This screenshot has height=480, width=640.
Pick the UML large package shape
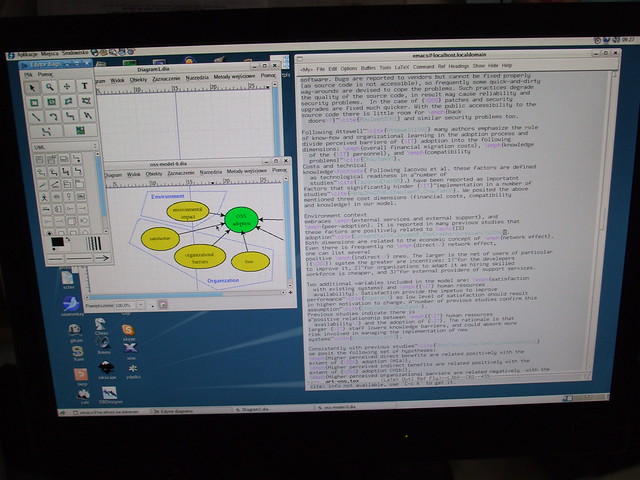79,184
